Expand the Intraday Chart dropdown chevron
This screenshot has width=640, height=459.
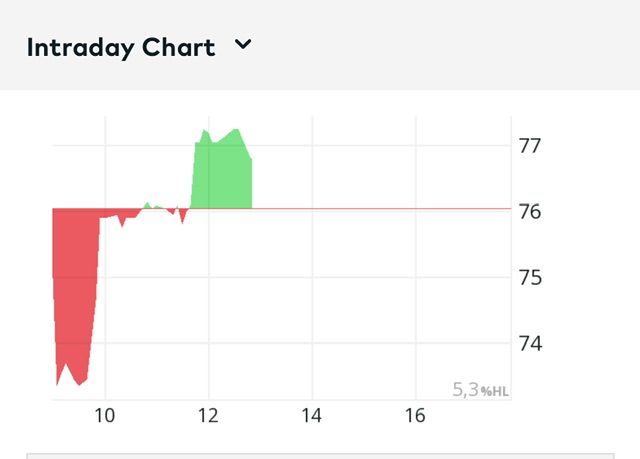tap(243, 45)
